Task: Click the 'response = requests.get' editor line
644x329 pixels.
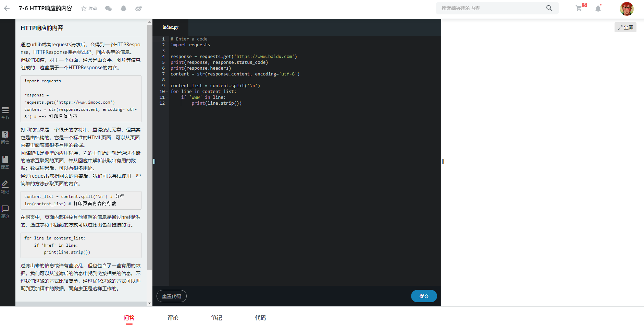Action: pos(234,57)
